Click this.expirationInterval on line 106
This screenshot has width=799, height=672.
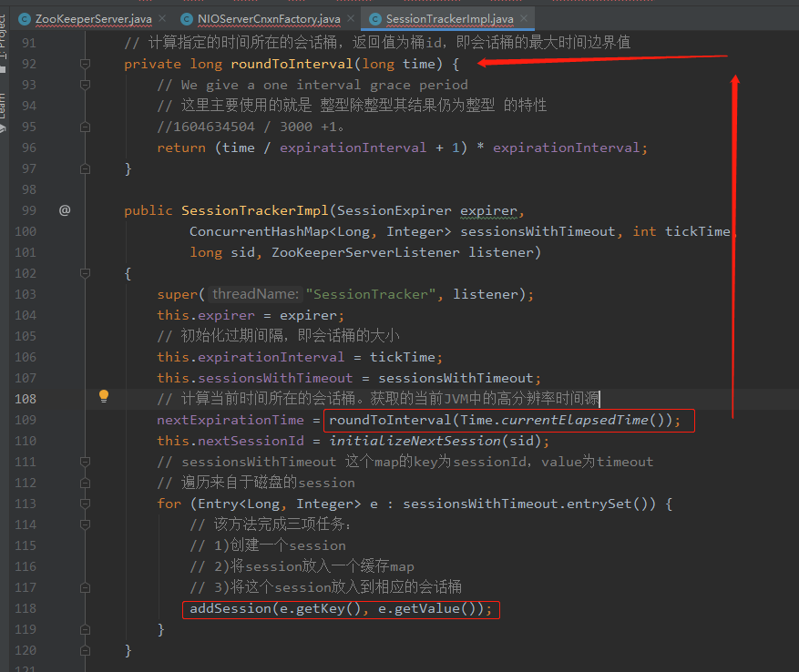click(251, 357)
